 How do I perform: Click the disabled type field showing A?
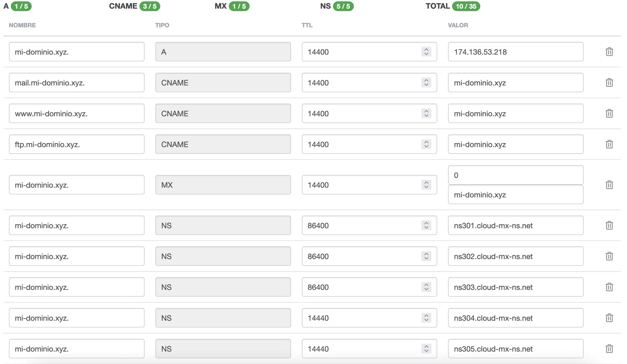tap(223, 52)
